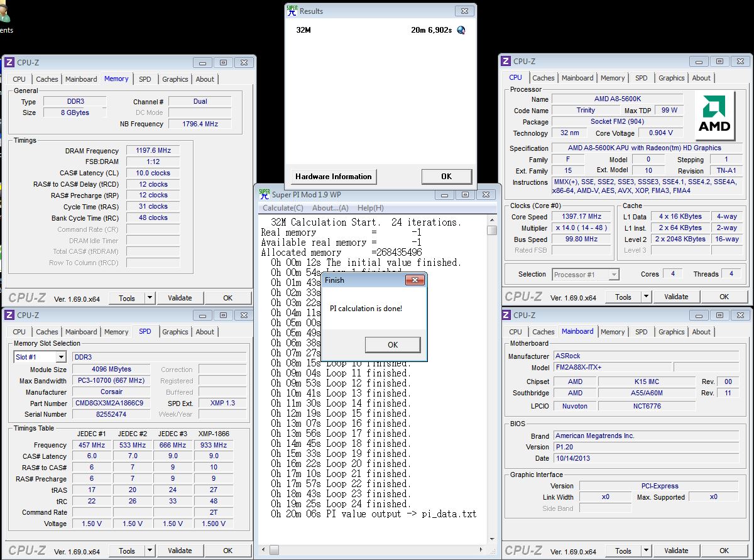Click the CPU-Z icon in SPD window title
754x560 pixels.
tap(9, 315)
